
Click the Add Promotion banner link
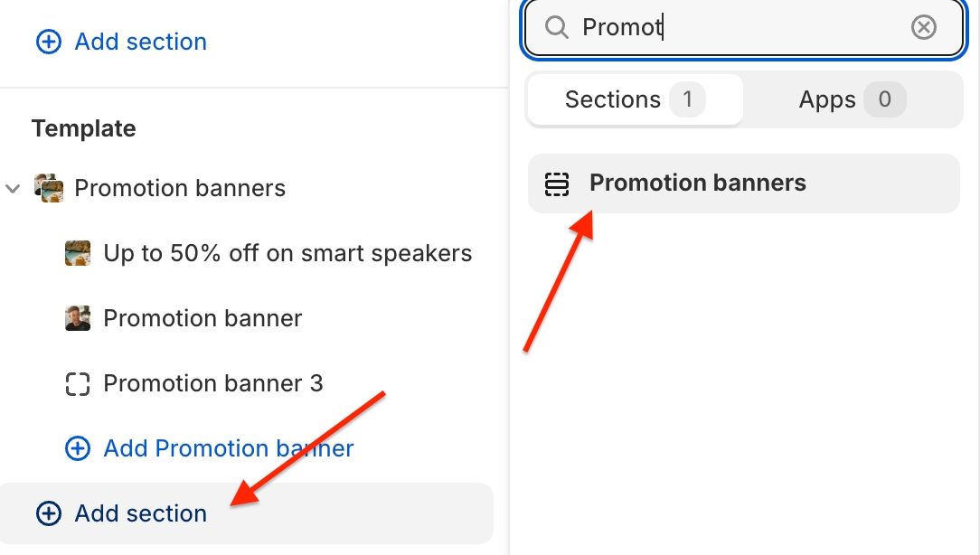229,448
